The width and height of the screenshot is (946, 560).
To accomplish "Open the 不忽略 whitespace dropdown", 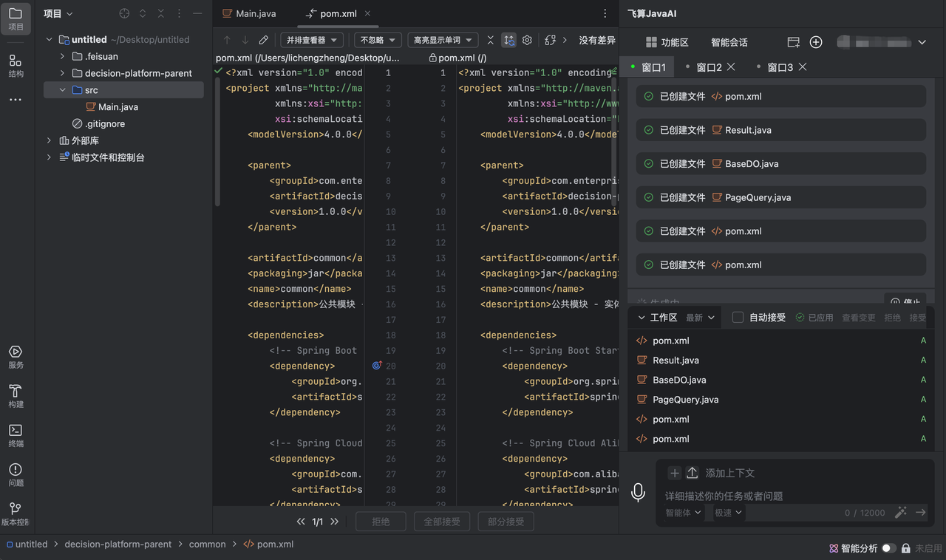I will (378, 40).
